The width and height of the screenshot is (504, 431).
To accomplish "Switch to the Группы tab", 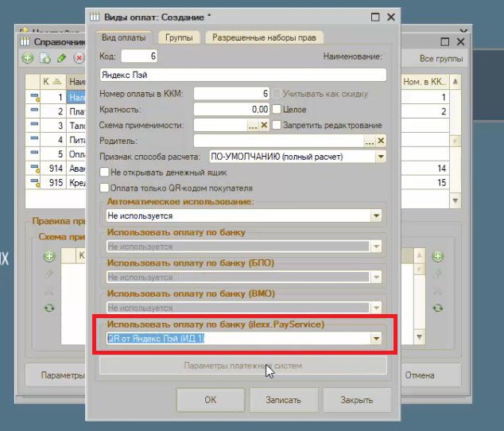I will tap(179, 37).
